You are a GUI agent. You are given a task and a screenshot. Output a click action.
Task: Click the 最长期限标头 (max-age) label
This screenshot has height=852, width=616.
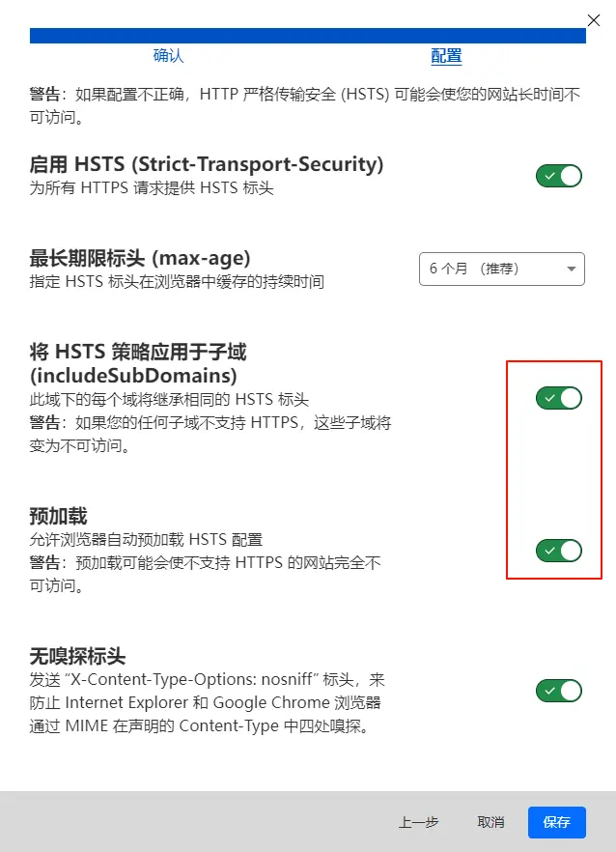pyautogui.click(x=140, y=258)
